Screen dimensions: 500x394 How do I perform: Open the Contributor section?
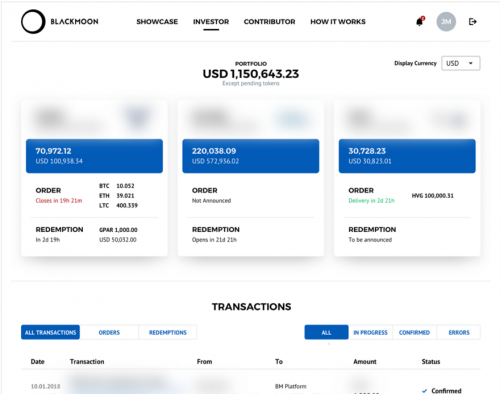269,22
